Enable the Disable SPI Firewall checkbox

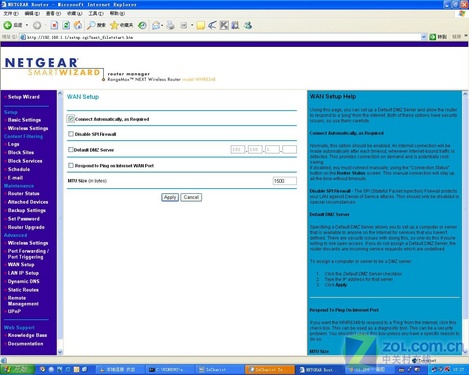(71, 134)
